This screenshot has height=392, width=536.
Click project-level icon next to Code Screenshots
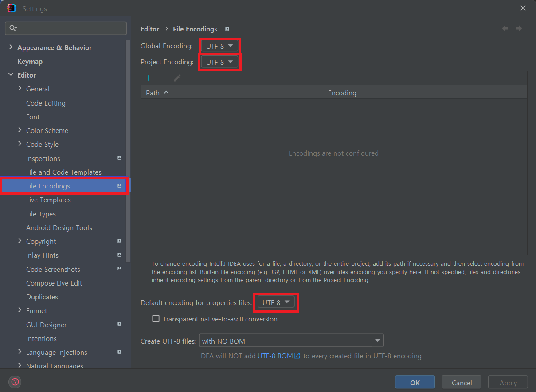tap(119, 269)
